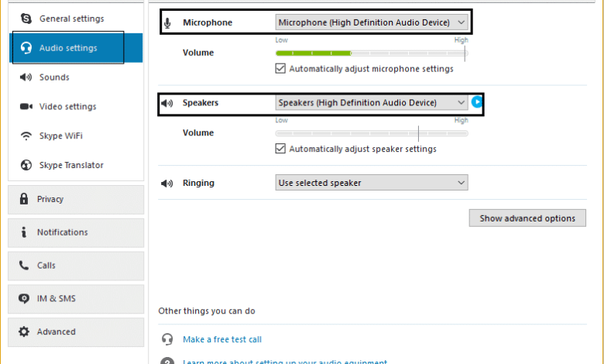Click the info icon beside Notifications

click(24, 232)
